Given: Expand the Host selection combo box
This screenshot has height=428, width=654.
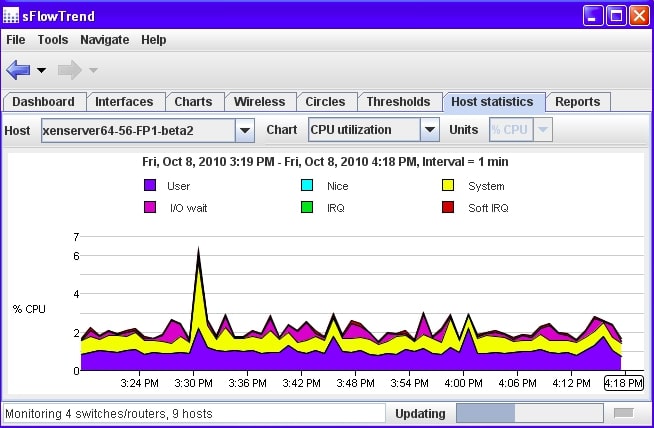Looking at the screenshot, I should click(x=245, y=131).
